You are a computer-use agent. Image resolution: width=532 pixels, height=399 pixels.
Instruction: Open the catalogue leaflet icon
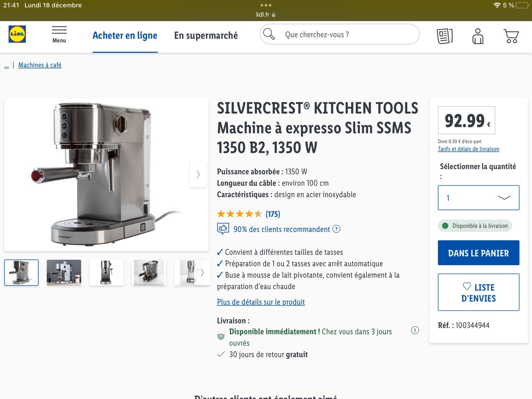pos(445,36)
